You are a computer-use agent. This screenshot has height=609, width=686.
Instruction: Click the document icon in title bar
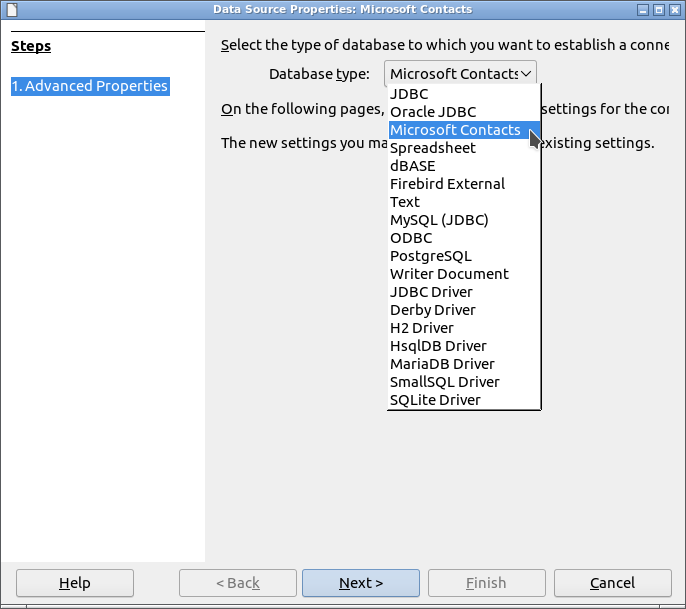(x=12, y=10)
